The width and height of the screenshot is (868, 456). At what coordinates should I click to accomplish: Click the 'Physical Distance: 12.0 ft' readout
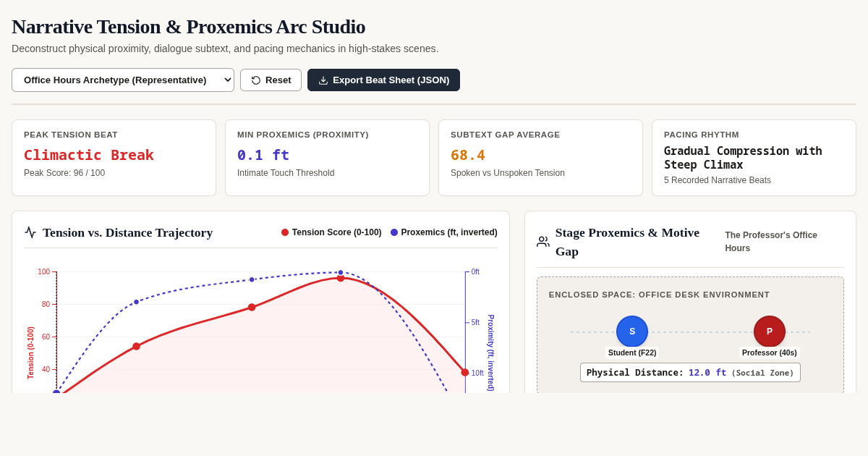tap(690, 373)
